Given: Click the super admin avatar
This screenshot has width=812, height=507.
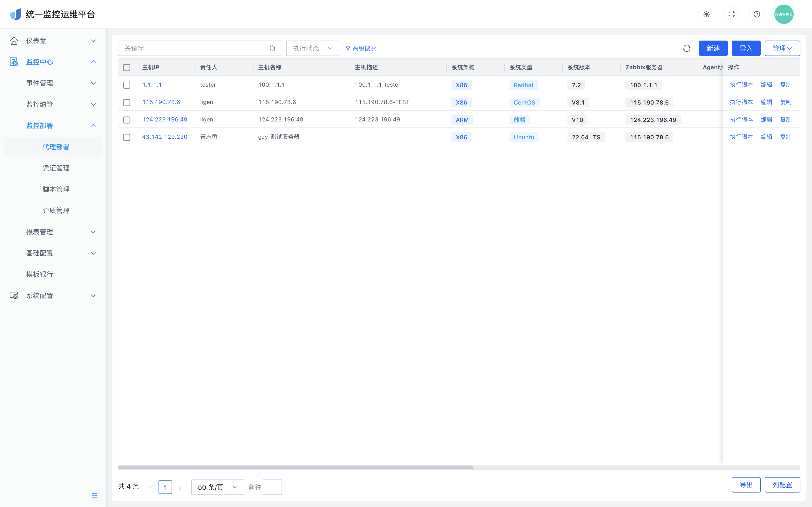Looking at the screenshot, I should 783,14.
